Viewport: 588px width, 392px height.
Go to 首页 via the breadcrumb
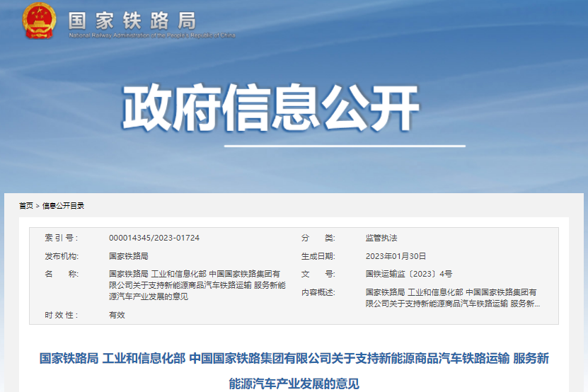click(25, 206)
